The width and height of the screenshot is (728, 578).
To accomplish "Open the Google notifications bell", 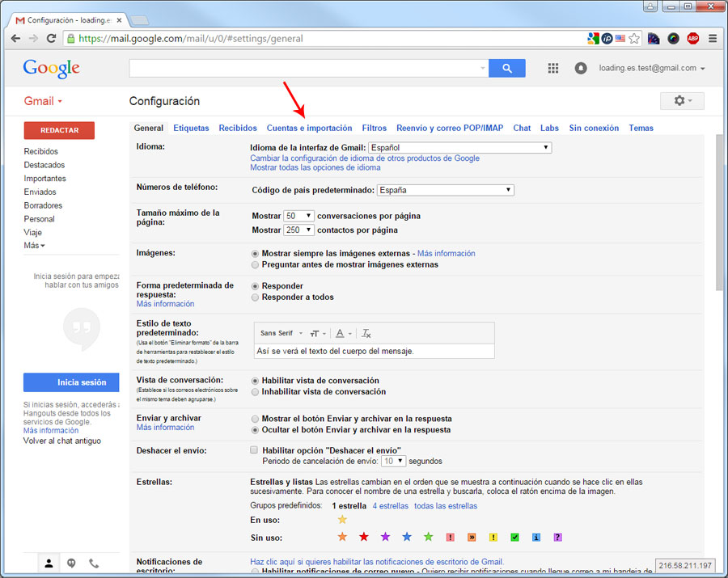I will tap(580, 68).
